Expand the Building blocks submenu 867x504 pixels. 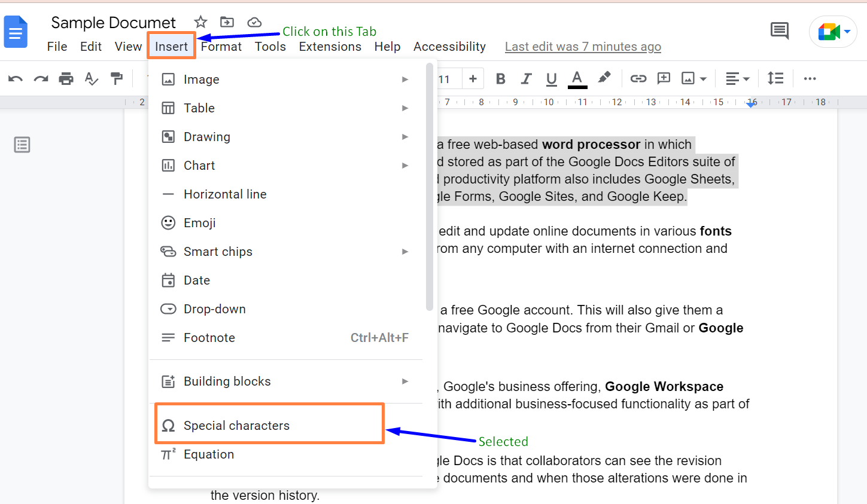click(x=286, y=381)
